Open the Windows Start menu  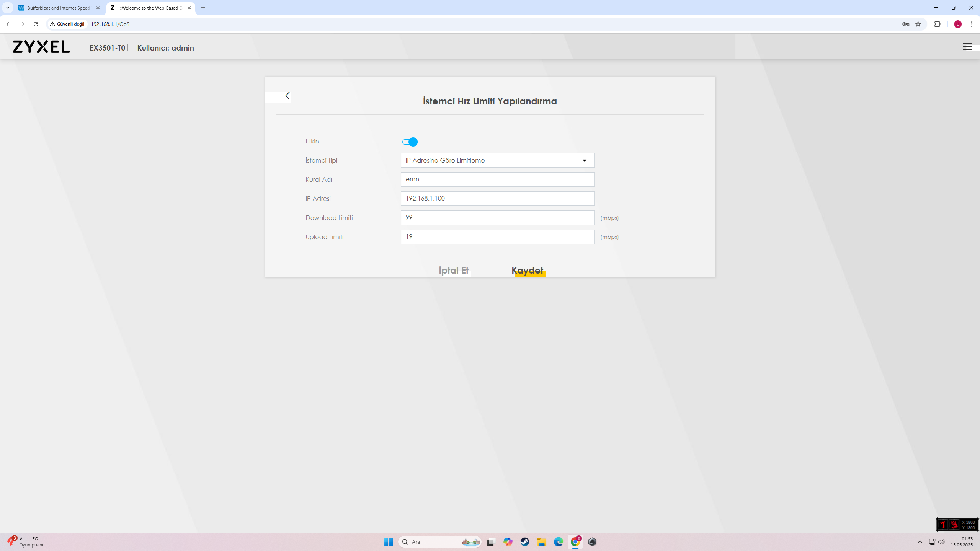pos(388,542)
